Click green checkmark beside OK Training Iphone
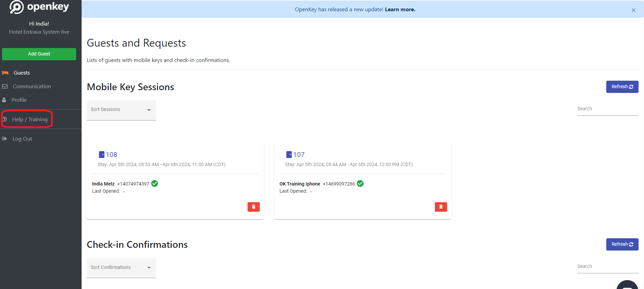Viewport: 644px width, 289px height. click(x=360, y=183)
